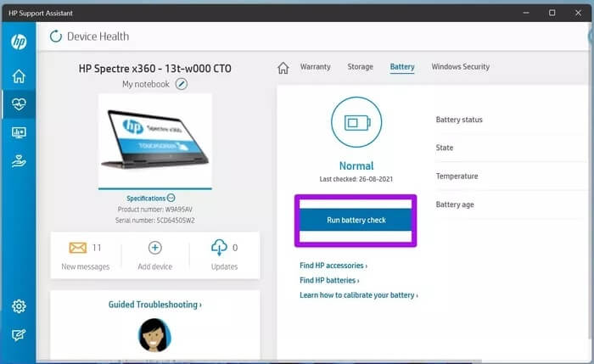Open Learn how to calibrate your battery

(359, 295)
